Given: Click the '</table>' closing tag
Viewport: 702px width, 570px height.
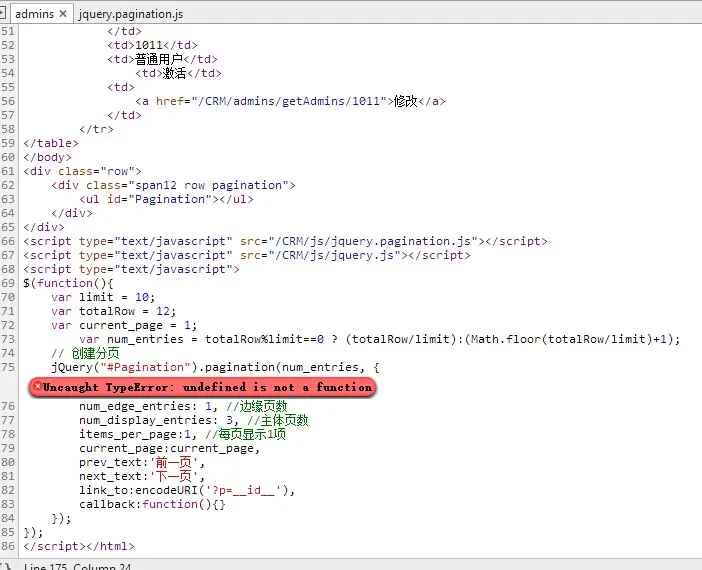Looking at the screenshot, I should point(51,143).
